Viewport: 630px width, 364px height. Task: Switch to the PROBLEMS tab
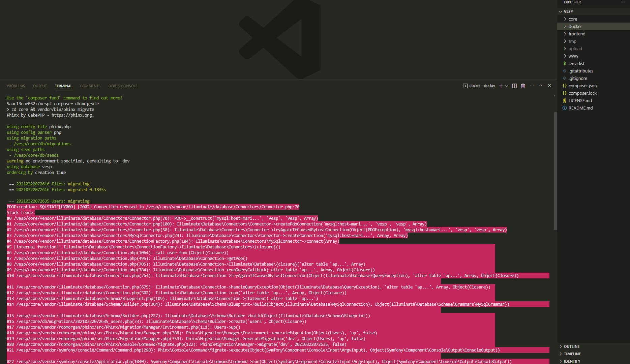click(x=16, y=86)
